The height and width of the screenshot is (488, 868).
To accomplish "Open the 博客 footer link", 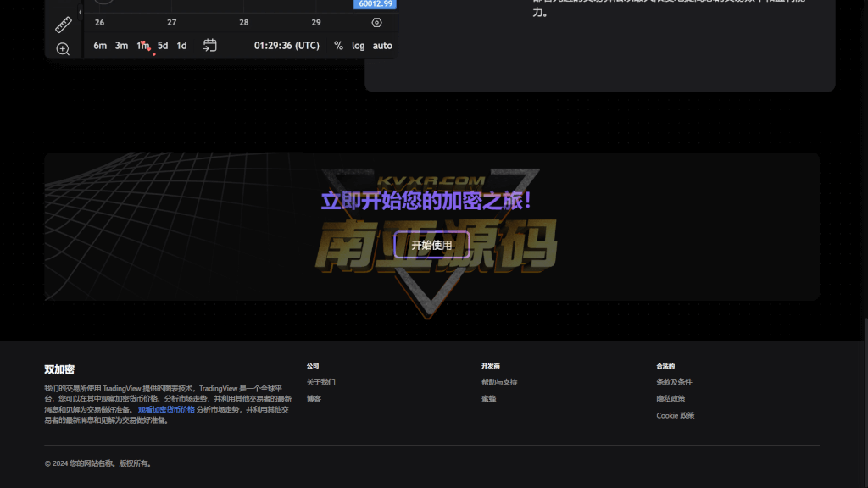I will [x=314, y=398].
